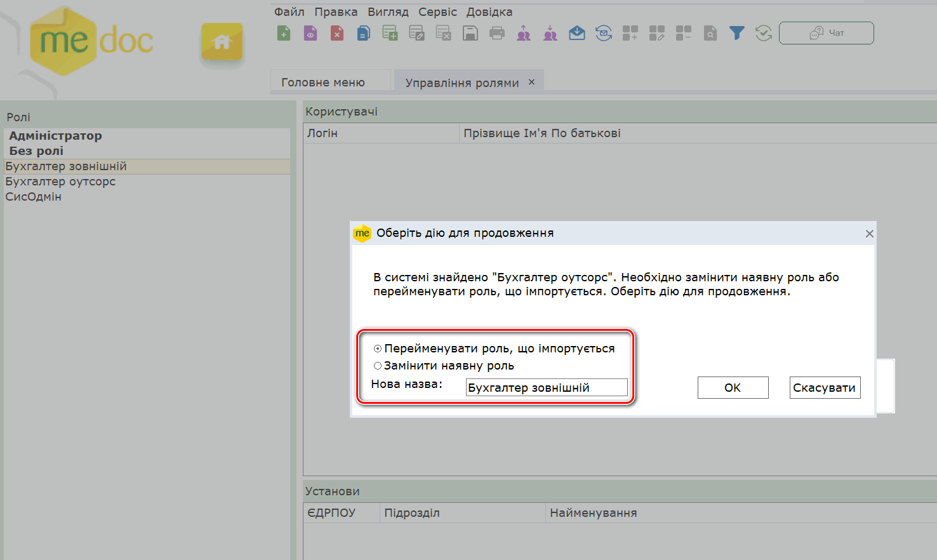Screen dimensions: 937x560
Task: Click the Скасувати button
Action: pos(824,388)
